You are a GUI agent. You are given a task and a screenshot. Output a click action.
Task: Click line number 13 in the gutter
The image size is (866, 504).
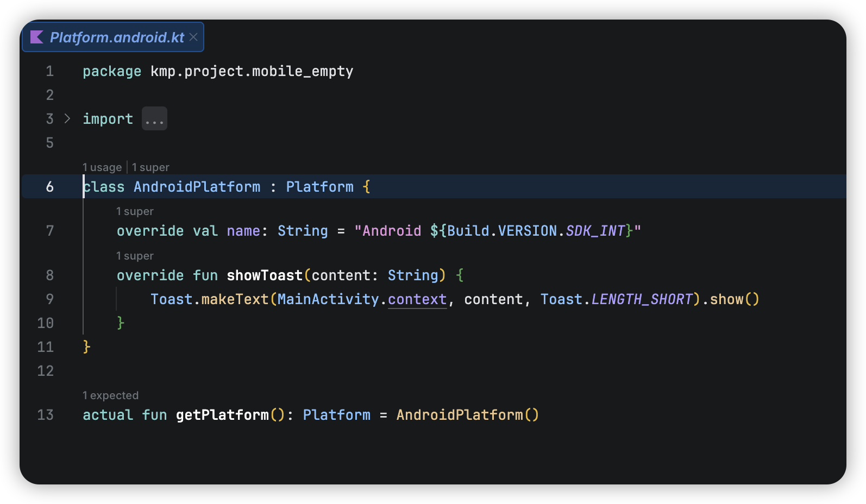click(x=46, y=415)
